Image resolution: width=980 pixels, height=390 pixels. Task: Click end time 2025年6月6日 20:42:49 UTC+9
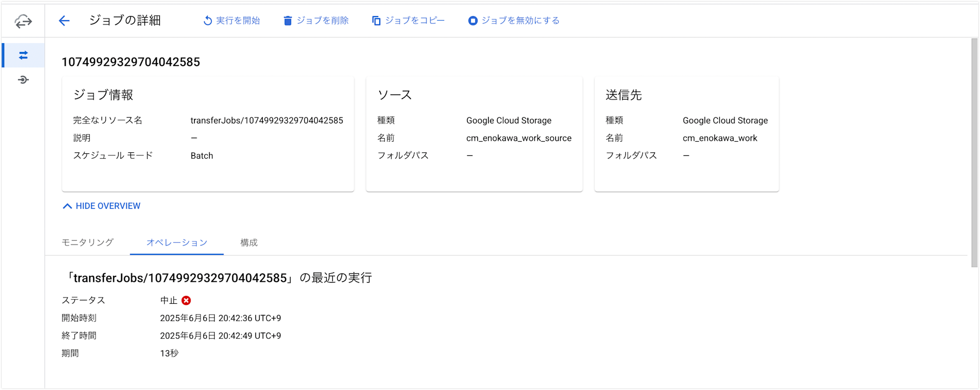[220, 336]
